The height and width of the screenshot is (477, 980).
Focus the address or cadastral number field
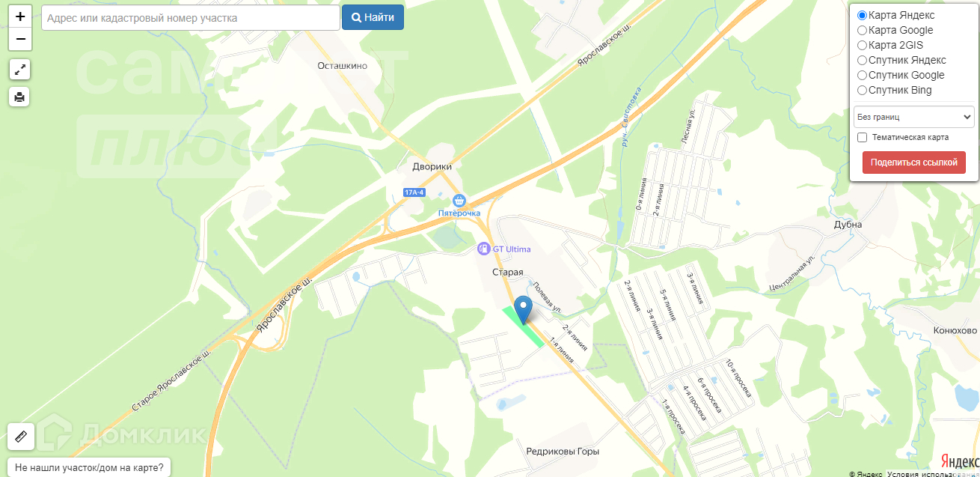click(191, 17)
